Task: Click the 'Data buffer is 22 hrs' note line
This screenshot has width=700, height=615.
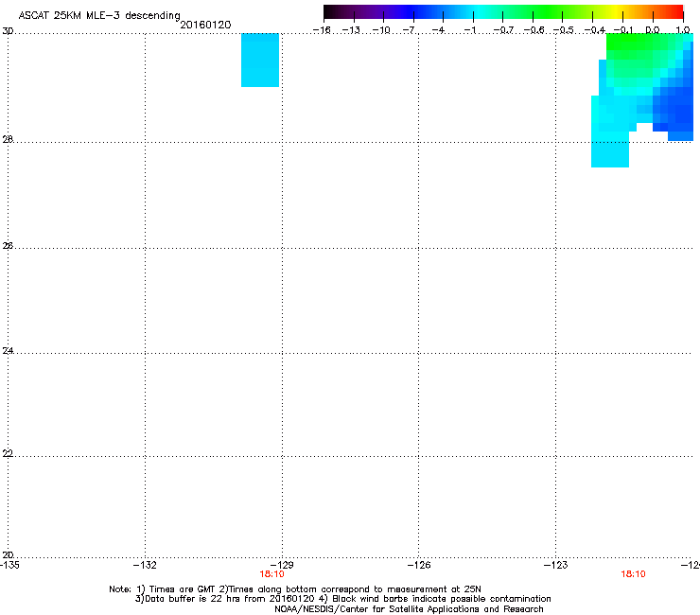Action: coord(342,599)
